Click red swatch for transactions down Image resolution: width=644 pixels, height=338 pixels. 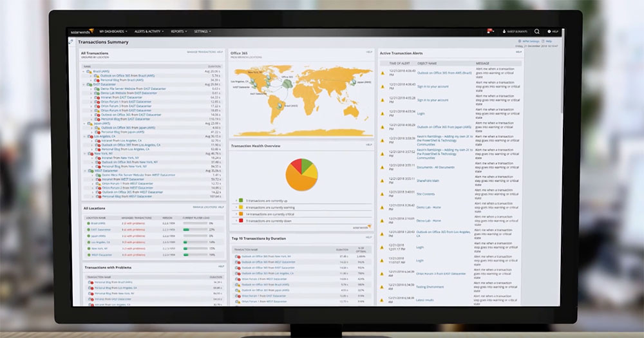pyautogui.click(x=241, y=221)
